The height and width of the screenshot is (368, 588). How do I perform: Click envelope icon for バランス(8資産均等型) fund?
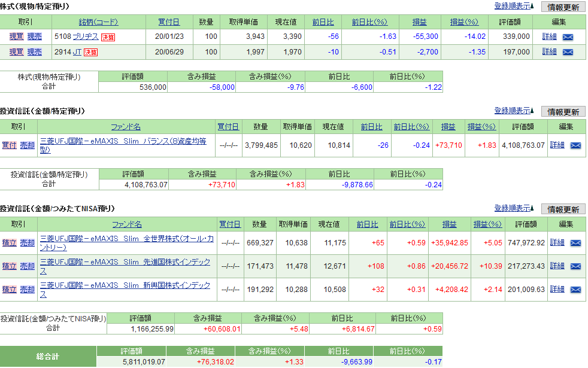point(575,145)
